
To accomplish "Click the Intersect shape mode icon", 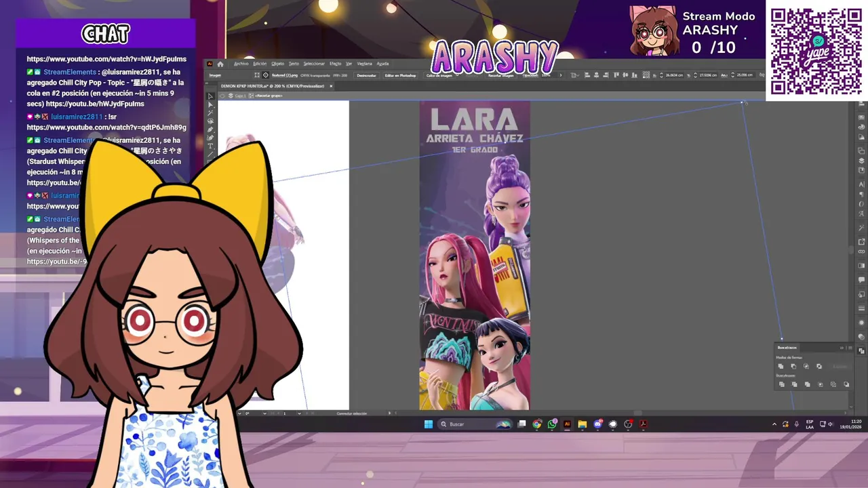I will [x=806, y=366].
